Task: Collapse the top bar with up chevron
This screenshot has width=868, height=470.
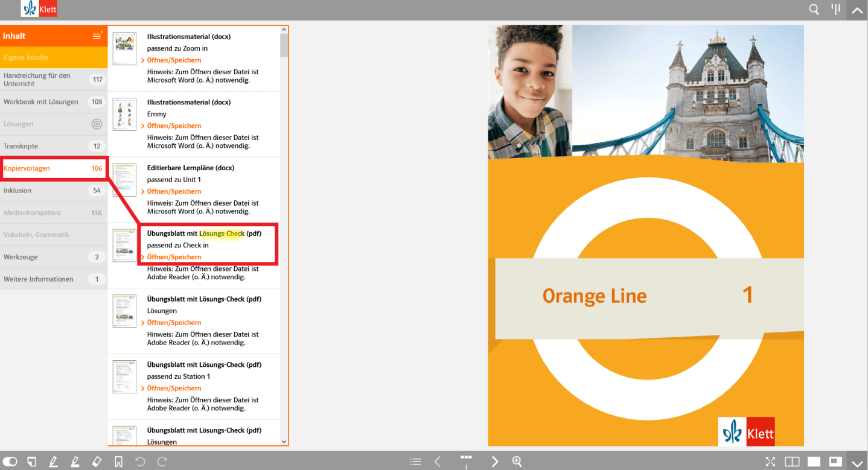Action: click(x=857, y=10)
